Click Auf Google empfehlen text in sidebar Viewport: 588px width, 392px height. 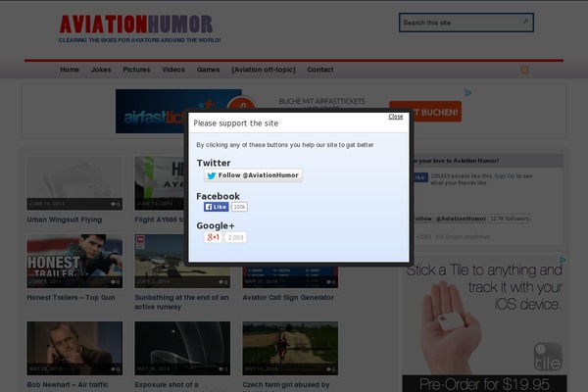click(463, 237)
